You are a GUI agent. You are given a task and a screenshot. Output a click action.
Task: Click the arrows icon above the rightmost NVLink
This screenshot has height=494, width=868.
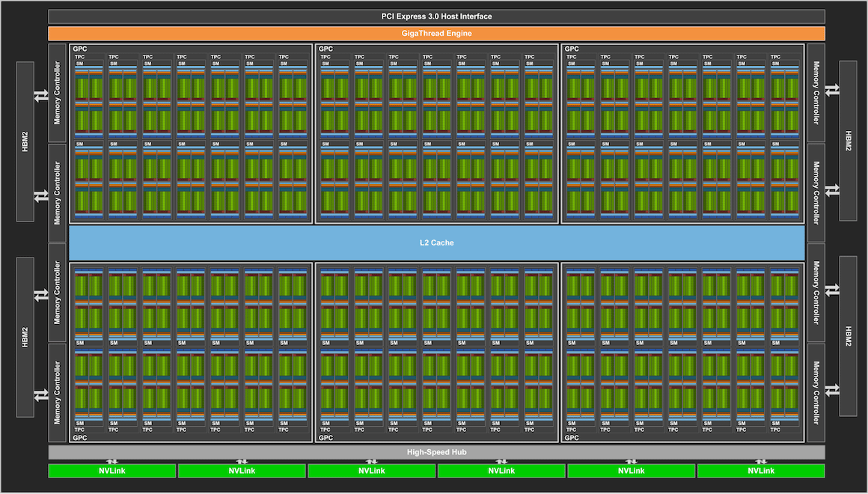click(761, 461)
